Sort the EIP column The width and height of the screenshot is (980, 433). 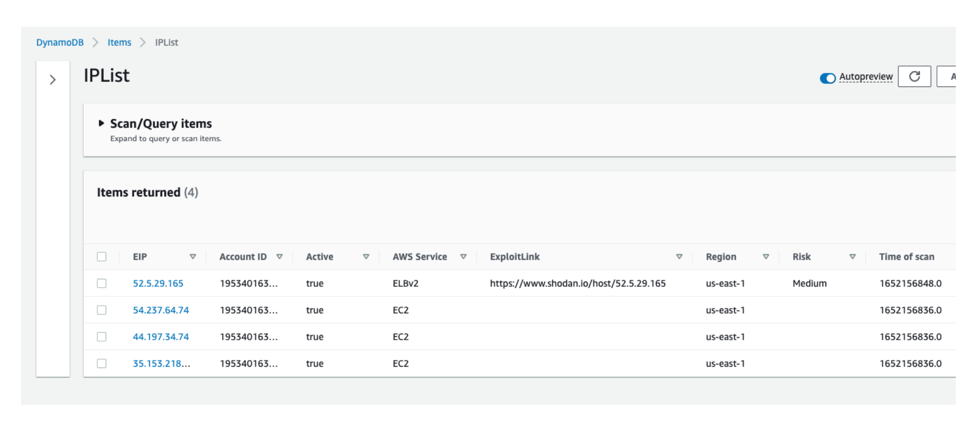click(x=193, y=256)
